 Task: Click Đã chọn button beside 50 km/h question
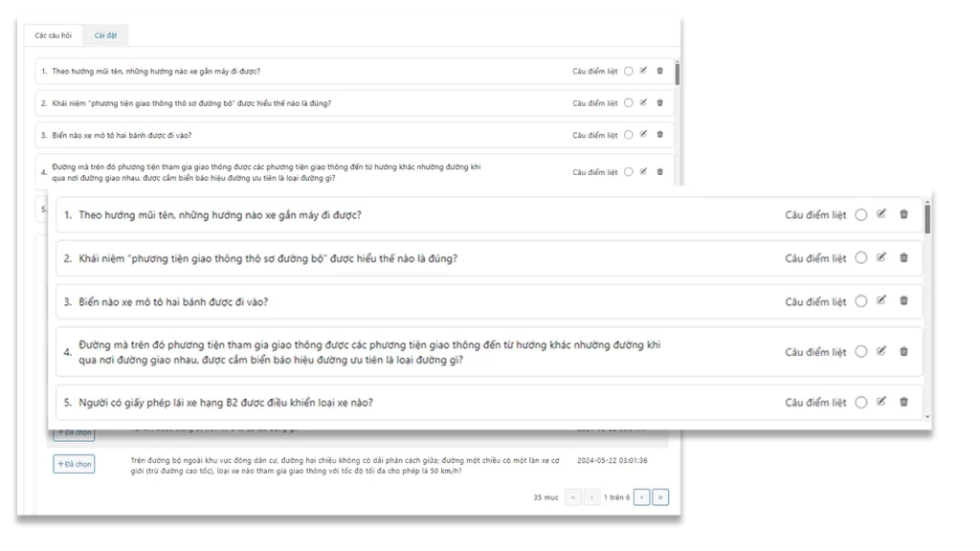pyautogui.click(x=74, y=464)
